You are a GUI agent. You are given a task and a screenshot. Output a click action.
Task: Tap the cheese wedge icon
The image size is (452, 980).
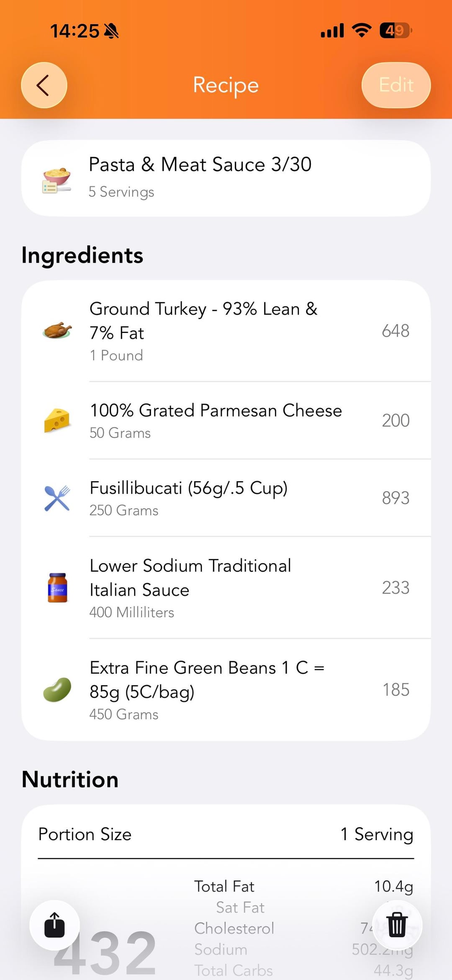[x=57, y=420]
